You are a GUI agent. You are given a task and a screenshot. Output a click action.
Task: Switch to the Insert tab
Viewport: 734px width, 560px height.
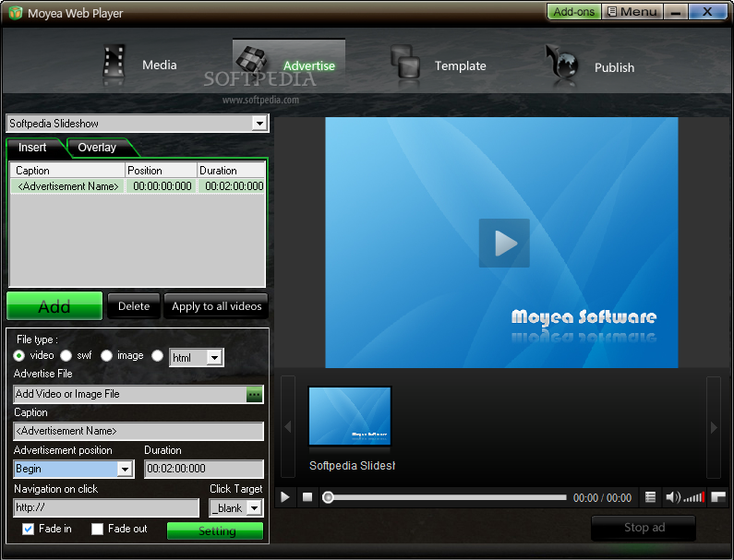click(32, 148)
